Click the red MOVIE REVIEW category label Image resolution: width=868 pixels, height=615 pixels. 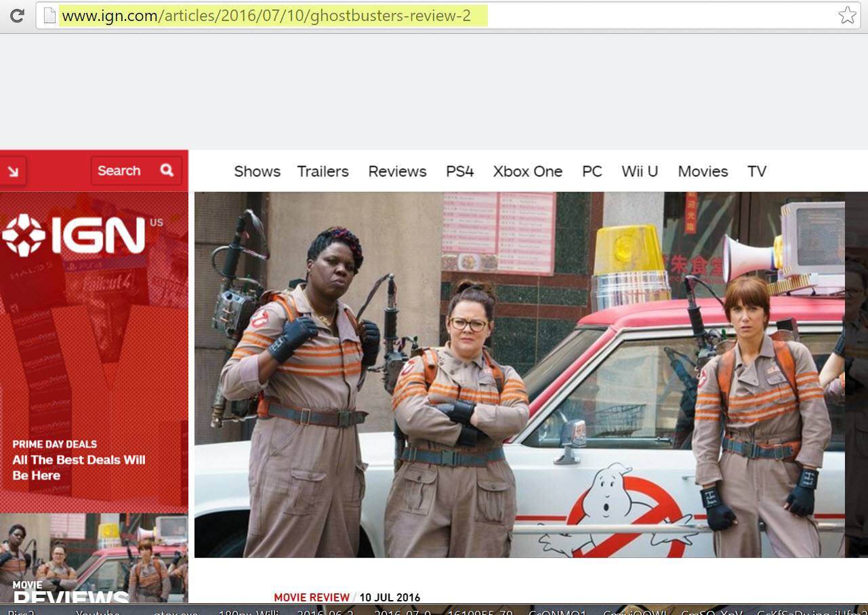(312, 597)
